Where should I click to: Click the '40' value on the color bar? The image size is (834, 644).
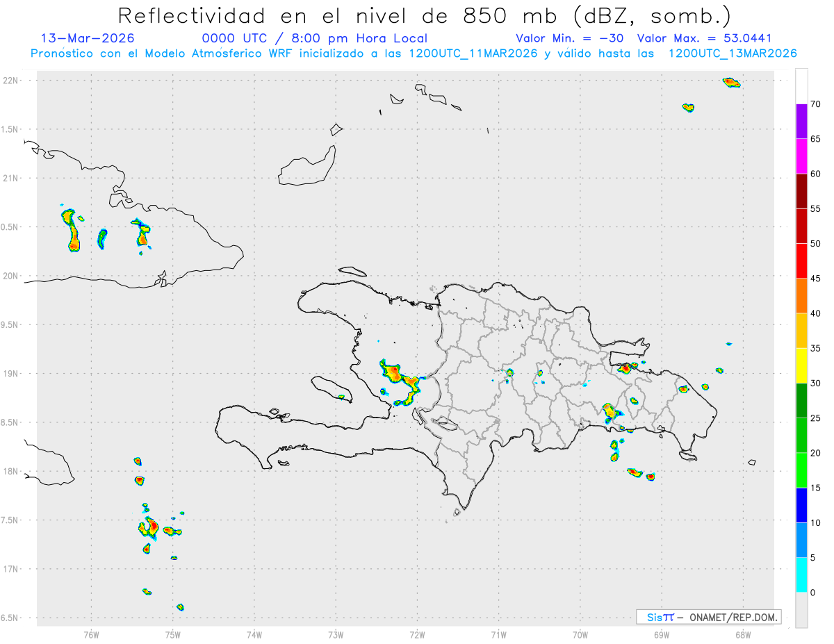815,313
